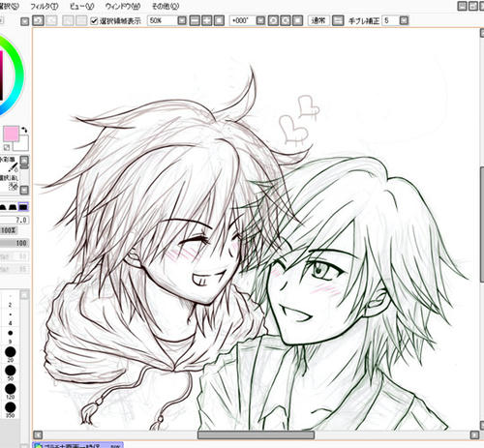Toggle the 選択範囲表示 checkbox
Viewport: 484px width, 448px height.
click(94, 21)
